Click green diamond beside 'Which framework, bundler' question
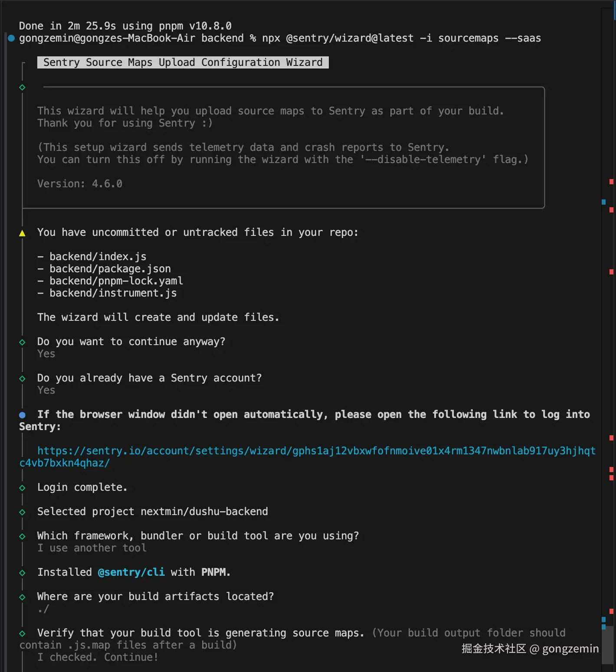Screen dimensions: 616x672 [x=22, y=536]
